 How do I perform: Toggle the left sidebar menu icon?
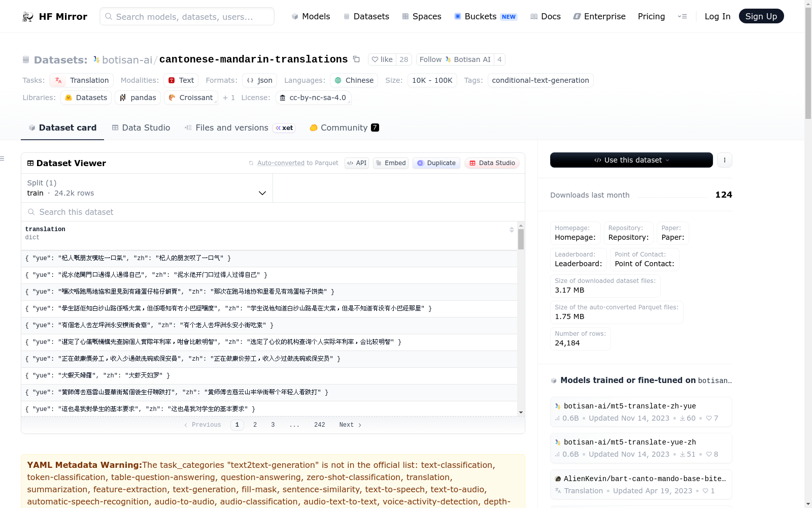3,158
